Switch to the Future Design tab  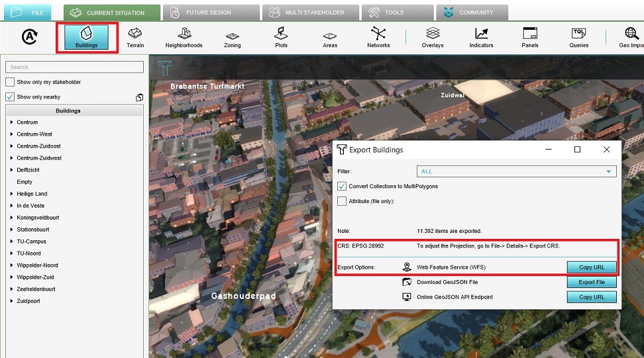[x=209, y=13]
